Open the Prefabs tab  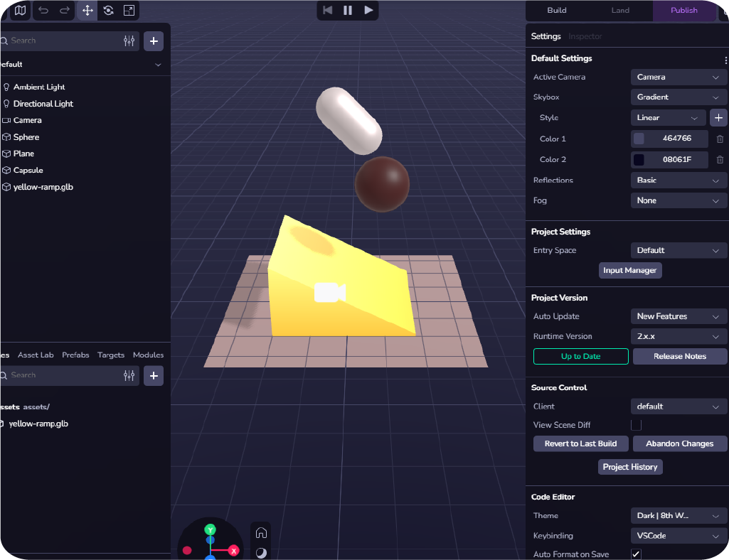[x=75, y=355]
